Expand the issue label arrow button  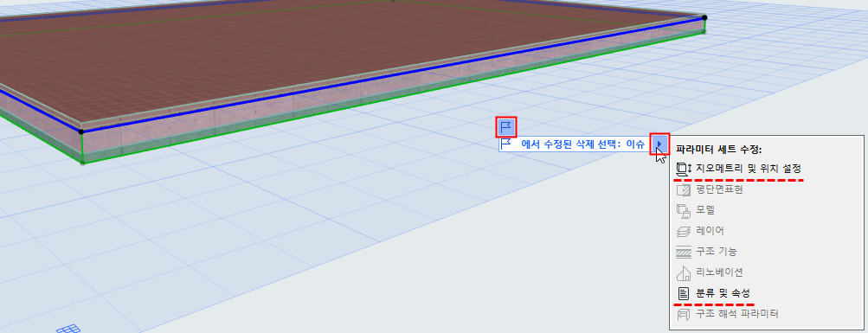pyautogui.click(x=659, y=144)
